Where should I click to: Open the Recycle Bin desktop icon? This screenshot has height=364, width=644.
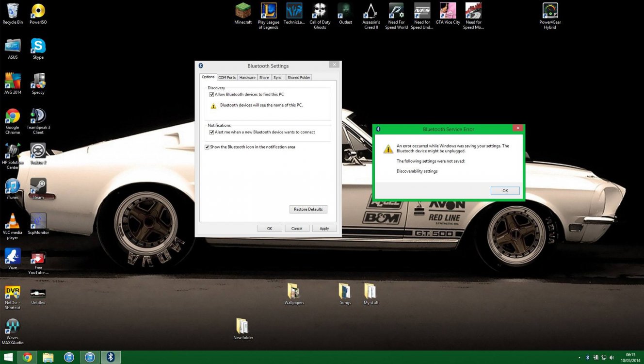13,14
